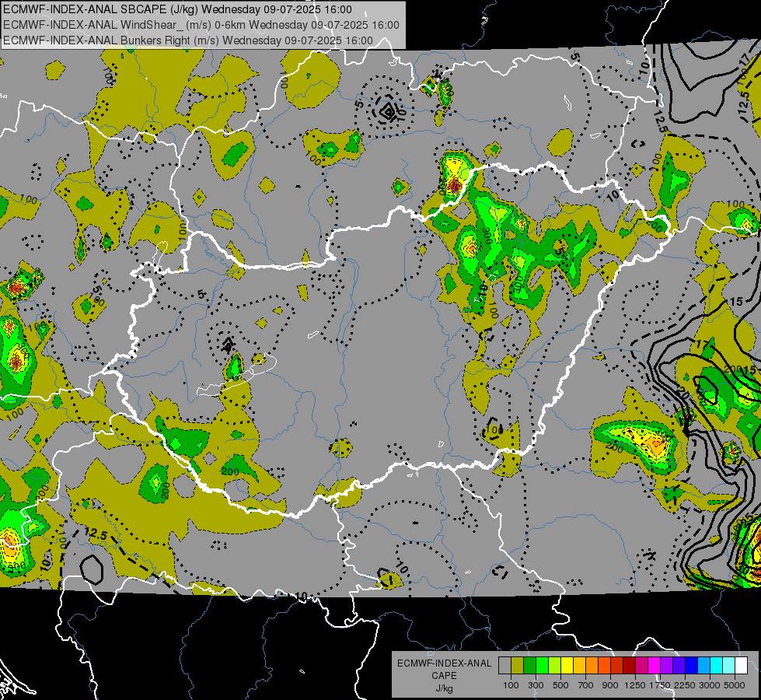
Task: Pick the pure blue swatch after 2250
Action: click(691, 666)
